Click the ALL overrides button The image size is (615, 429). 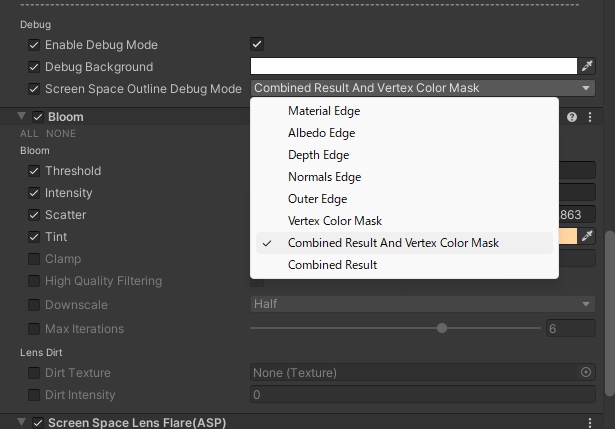coord(29,134)
